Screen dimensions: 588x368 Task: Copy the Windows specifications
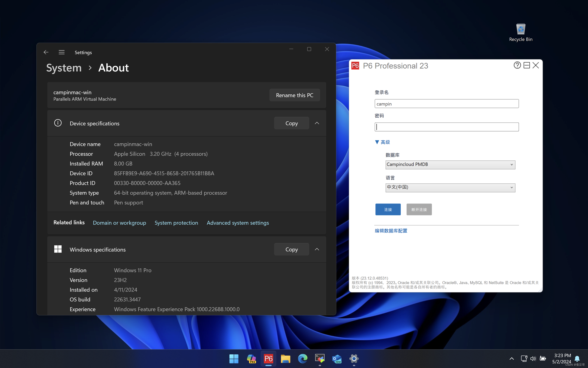click(x=292, y=249)
